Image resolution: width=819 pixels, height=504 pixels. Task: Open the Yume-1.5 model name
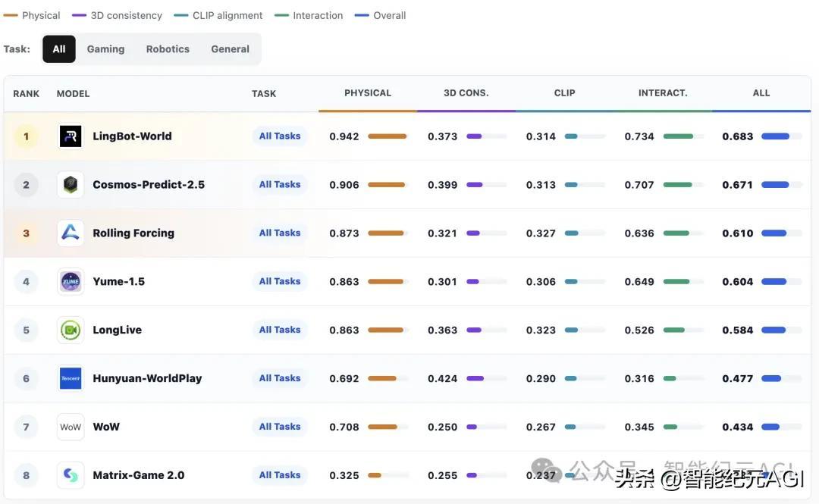[x=118, y=281]
